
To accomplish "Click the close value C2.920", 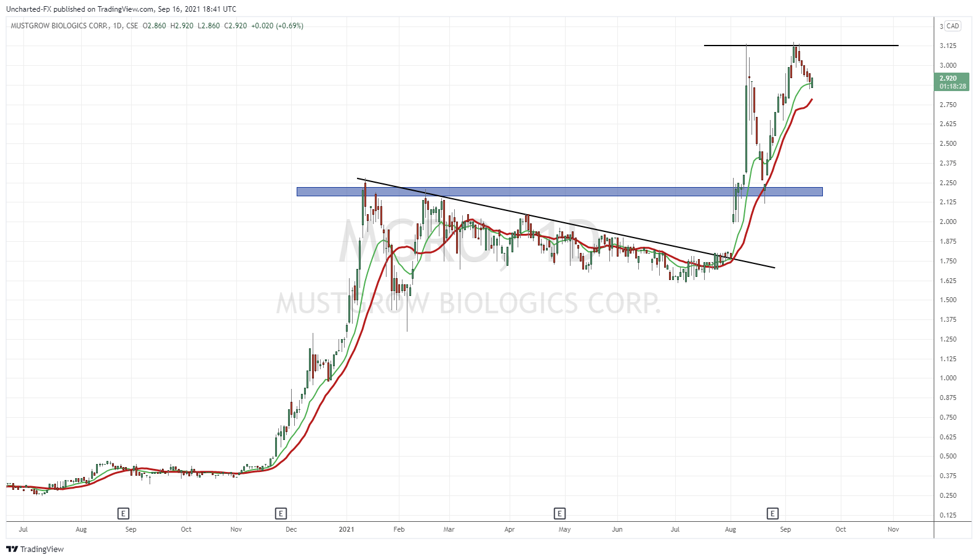I will point(236,26).
